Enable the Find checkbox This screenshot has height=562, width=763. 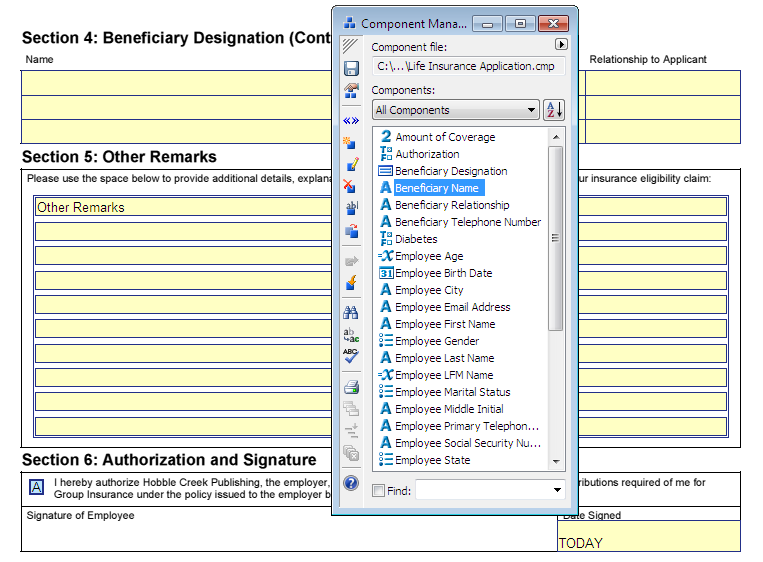pyautogui.click(x=378, y=490)
